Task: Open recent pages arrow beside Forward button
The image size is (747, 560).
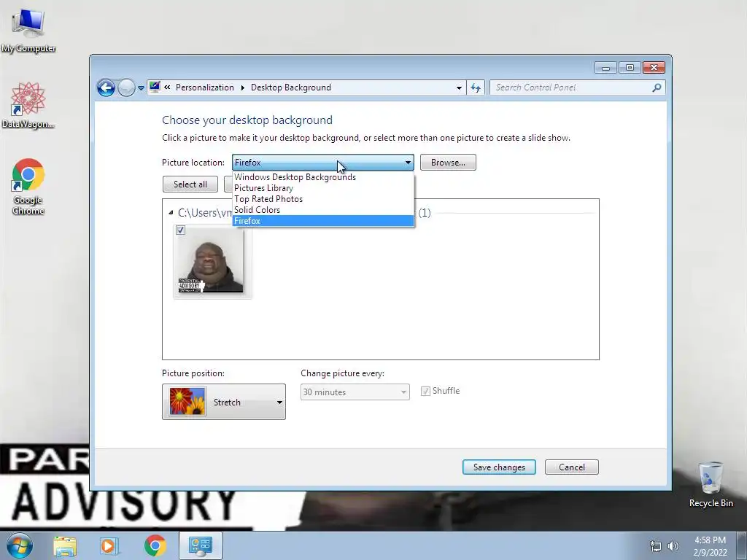Action: 141,87
